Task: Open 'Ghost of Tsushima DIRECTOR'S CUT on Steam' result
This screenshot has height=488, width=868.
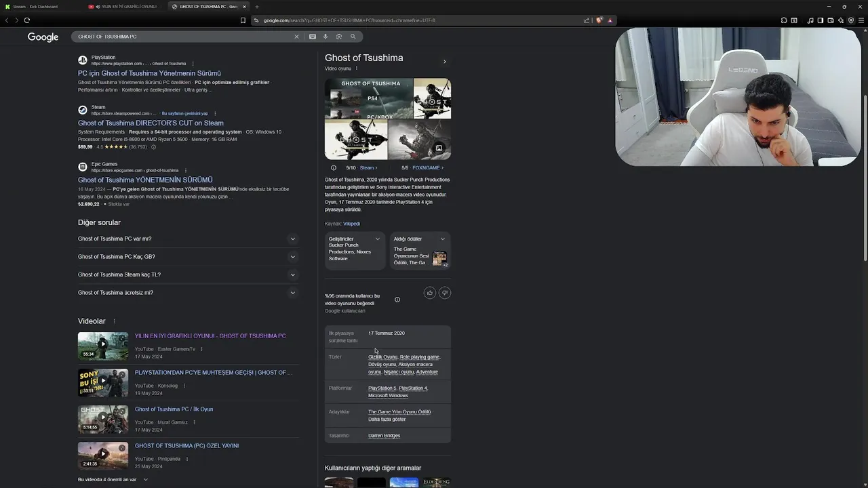Action: pyautogui.click(x=151, y=123)
